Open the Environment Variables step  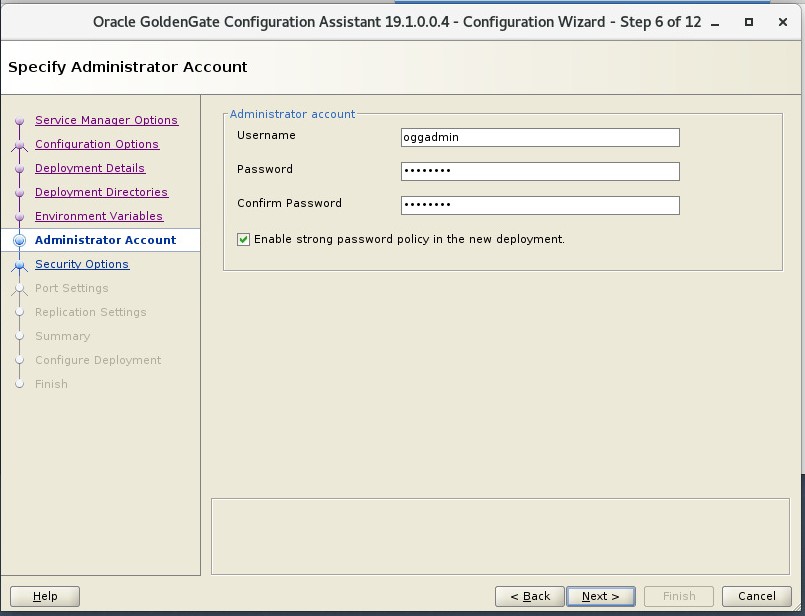pos(99,216)
